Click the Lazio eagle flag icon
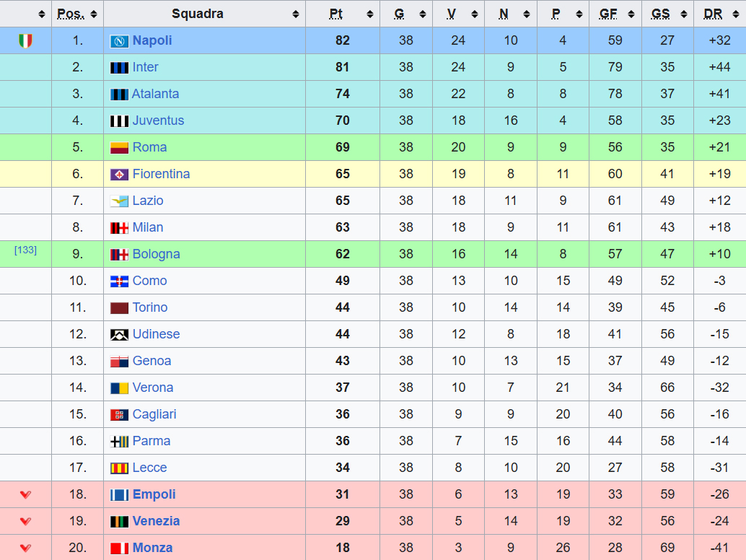 pos(119,201)
